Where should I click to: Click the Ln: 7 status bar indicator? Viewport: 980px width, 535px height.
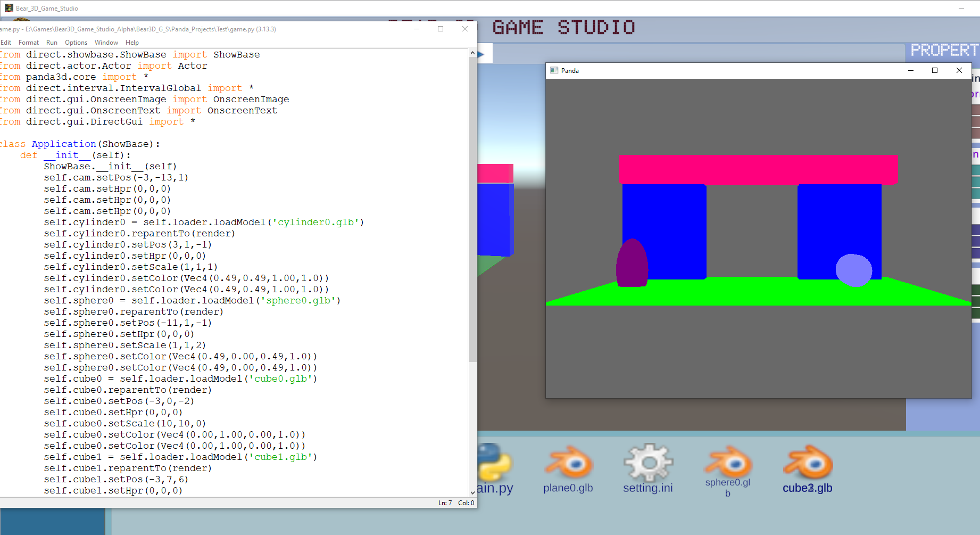click(445, 503)
